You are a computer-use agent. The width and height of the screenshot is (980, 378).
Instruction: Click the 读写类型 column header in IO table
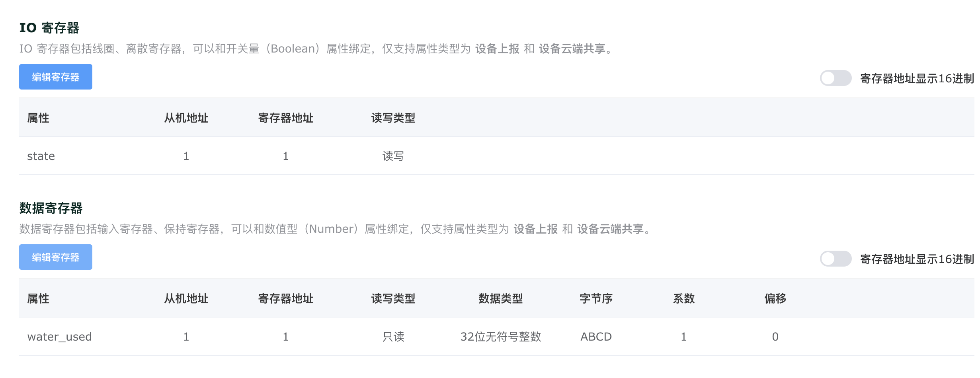click(393, 118)
